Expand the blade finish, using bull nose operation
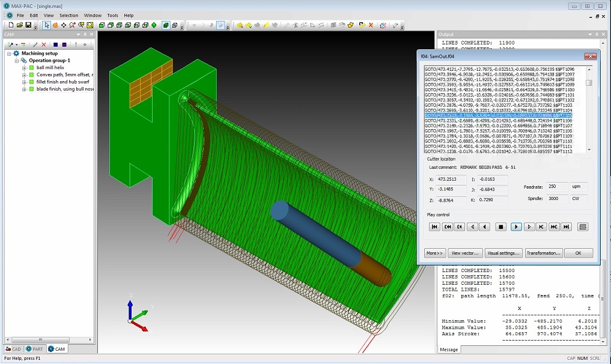The height and width of the screenshot is (364, 611). [24, 89]
